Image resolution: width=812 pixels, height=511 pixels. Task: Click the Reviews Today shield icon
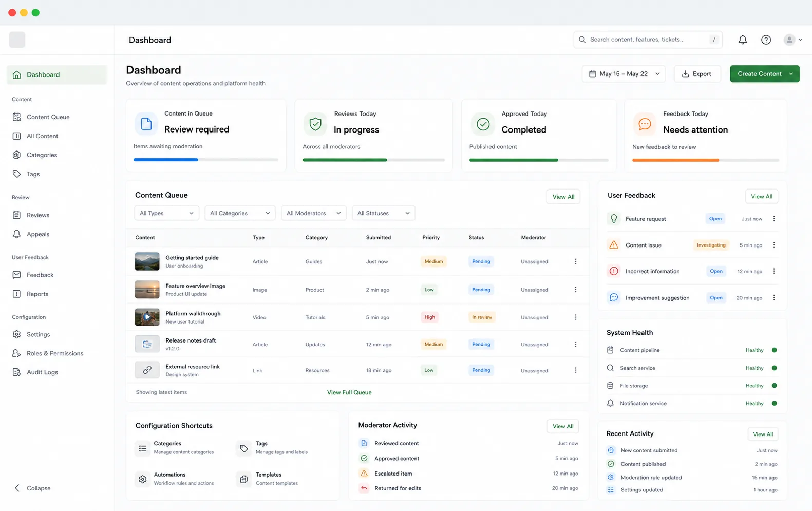click(x=315, y=124)
